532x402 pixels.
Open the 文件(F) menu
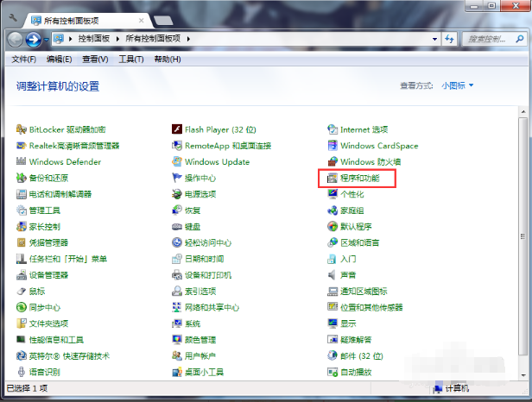24,60
